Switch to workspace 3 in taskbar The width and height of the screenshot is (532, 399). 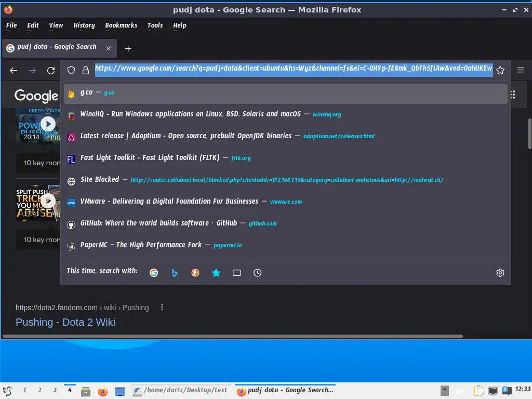[x=55, y=390]
